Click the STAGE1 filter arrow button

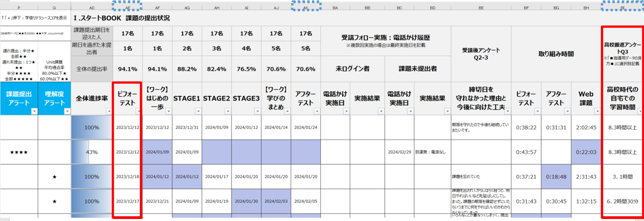point(198,111)
